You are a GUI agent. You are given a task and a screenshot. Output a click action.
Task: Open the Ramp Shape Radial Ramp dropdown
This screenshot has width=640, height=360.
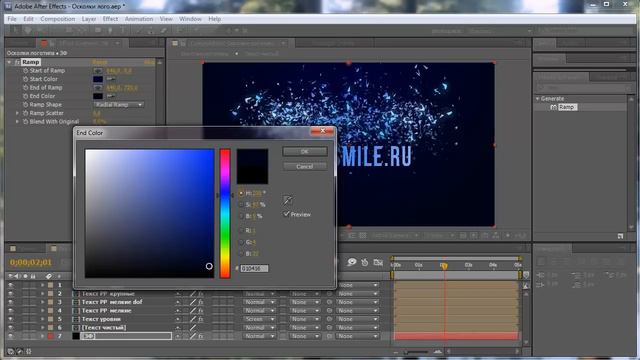(x=118, y=105)
